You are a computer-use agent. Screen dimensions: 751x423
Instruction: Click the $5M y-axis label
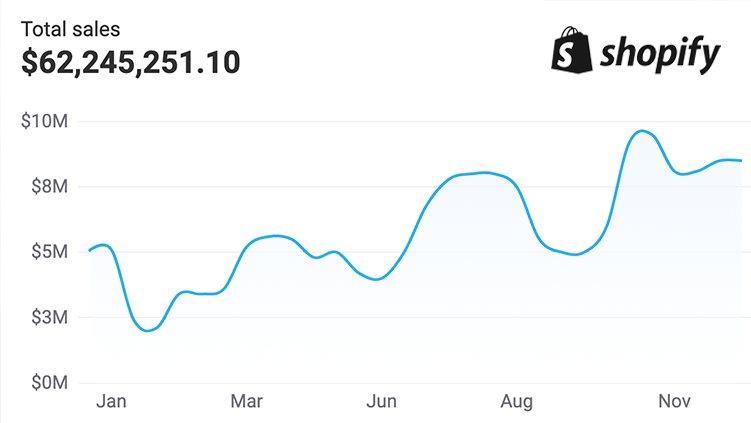tap(49, 252)
